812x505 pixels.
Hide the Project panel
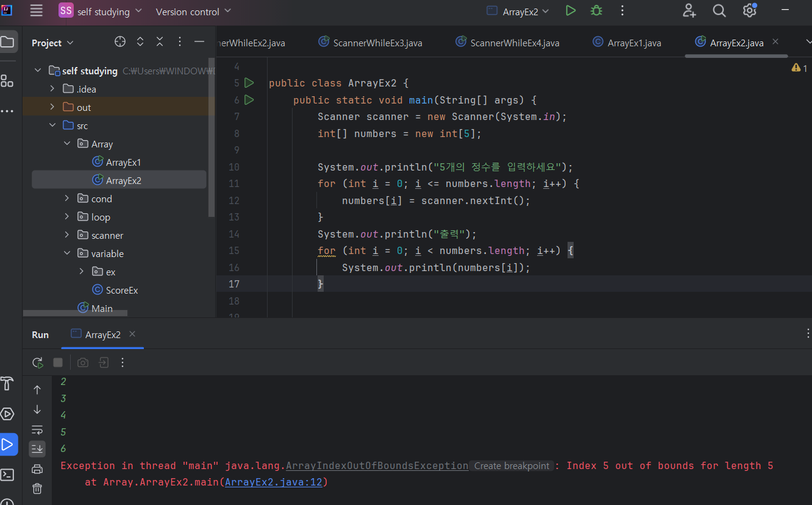click(x=199, y=41)
